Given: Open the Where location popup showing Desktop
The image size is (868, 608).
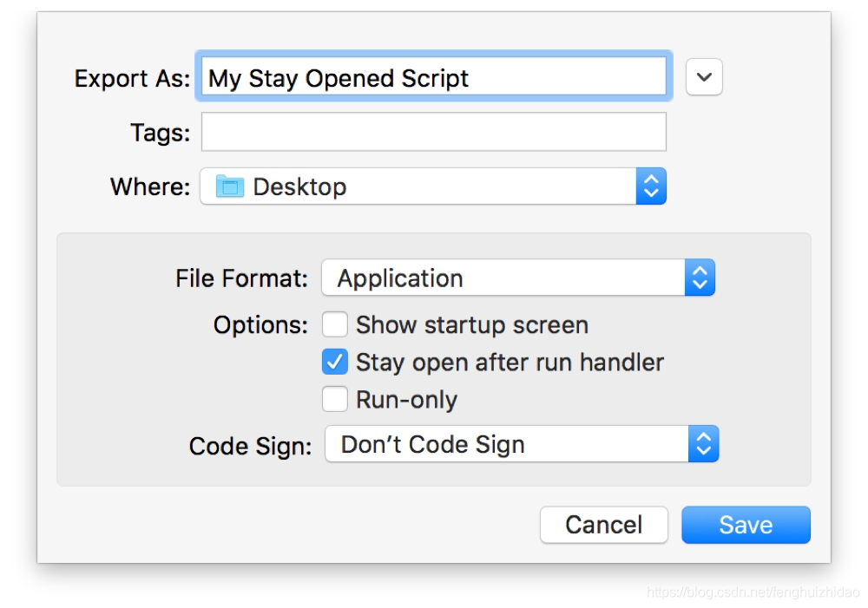Looking at the screenshot, I should point(433,186).
